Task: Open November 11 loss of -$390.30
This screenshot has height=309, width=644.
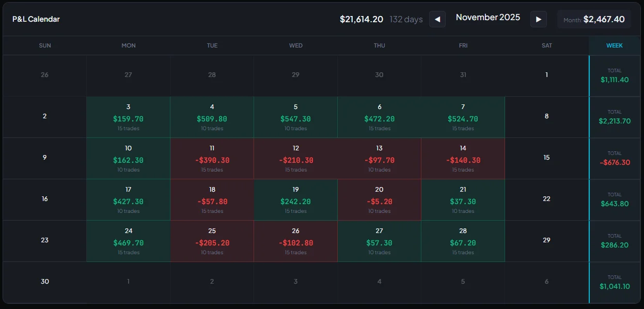Action: pyautogui.click(x=212, y=159)
